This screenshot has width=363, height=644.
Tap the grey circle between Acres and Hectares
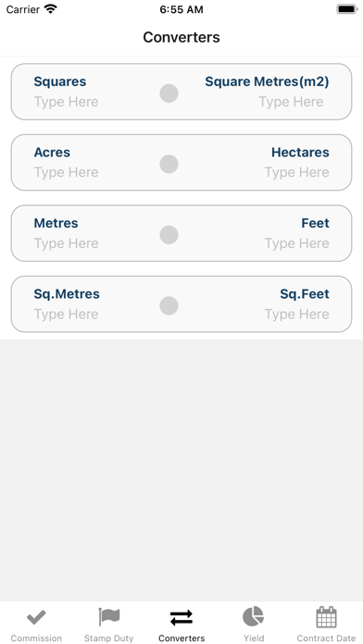point(169,164)
